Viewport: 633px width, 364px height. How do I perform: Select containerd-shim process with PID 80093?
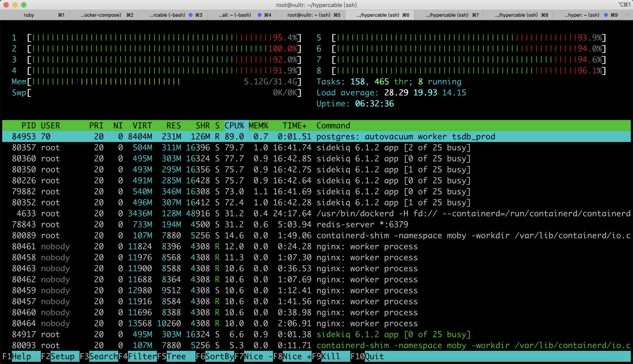[x=316, y=346]
